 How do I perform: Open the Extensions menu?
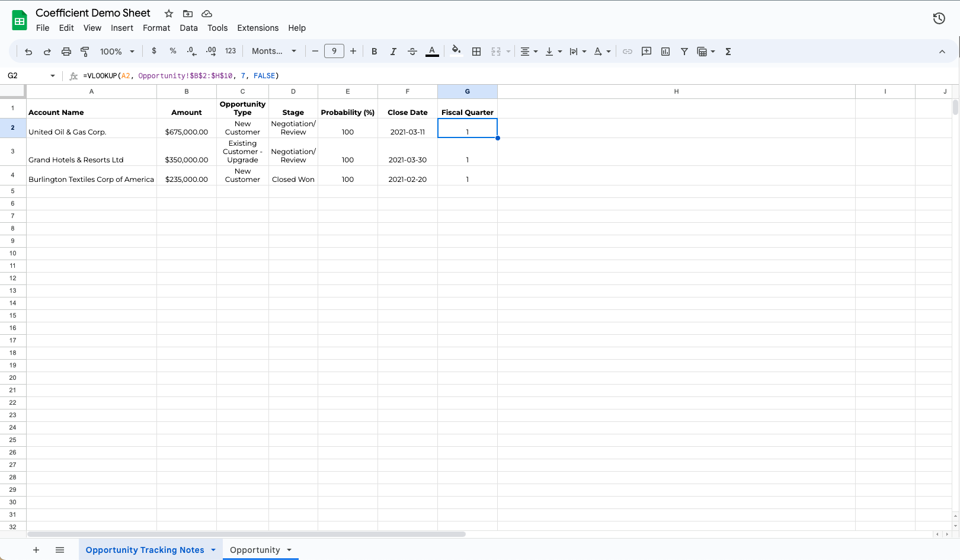[x=258, y=28]
